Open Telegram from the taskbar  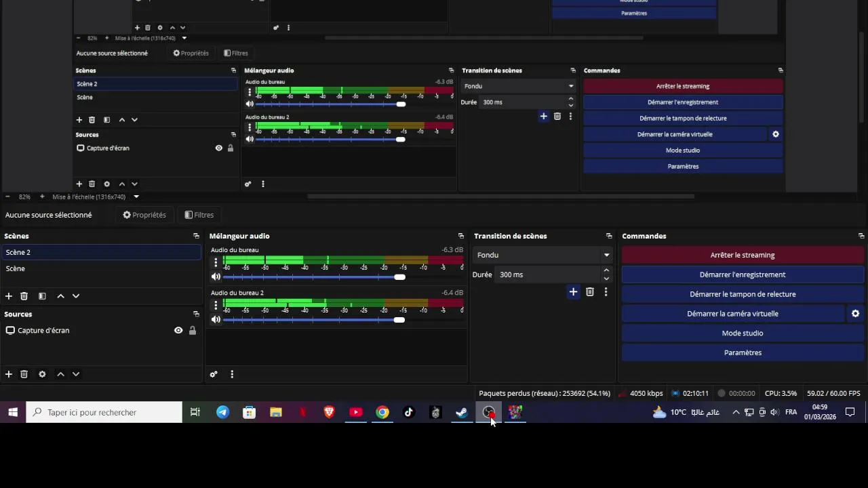222,412
